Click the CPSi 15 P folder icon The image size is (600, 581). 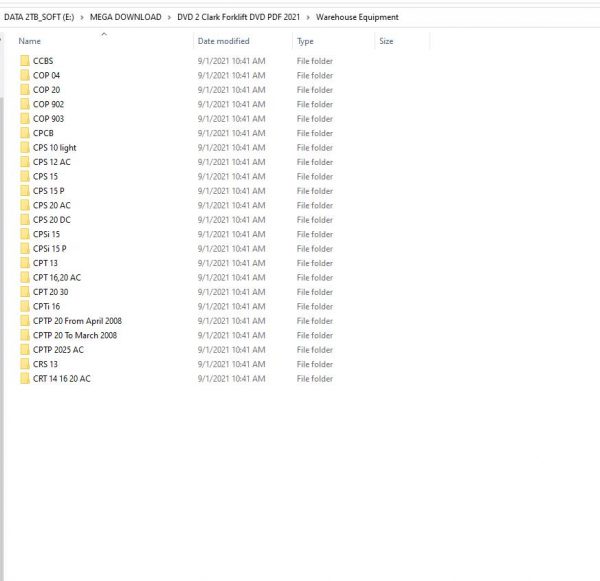25,248
